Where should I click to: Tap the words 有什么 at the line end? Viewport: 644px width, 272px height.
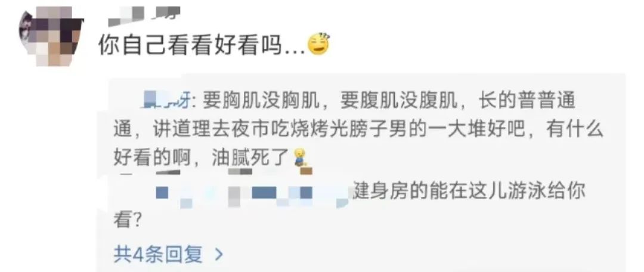575,131
